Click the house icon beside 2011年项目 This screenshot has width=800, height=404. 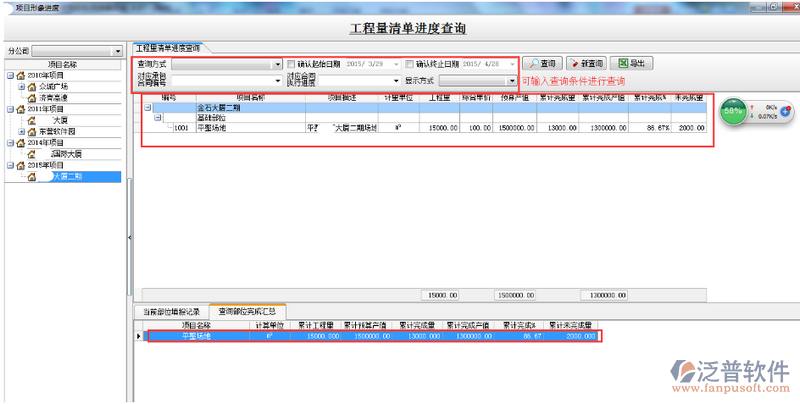tap(20, 109)
